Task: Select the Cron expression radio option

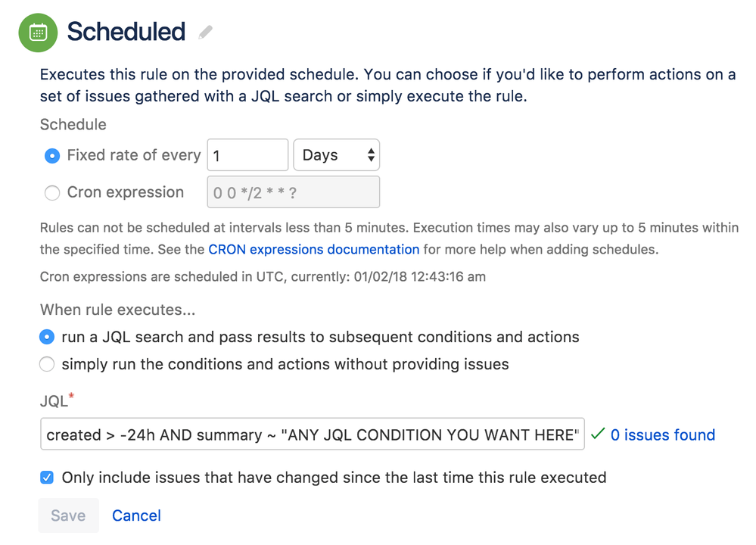Action: coord(52,193)
